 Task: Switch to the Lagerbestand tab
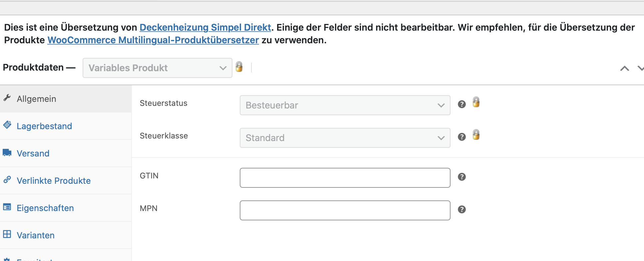tap(44, 126)
